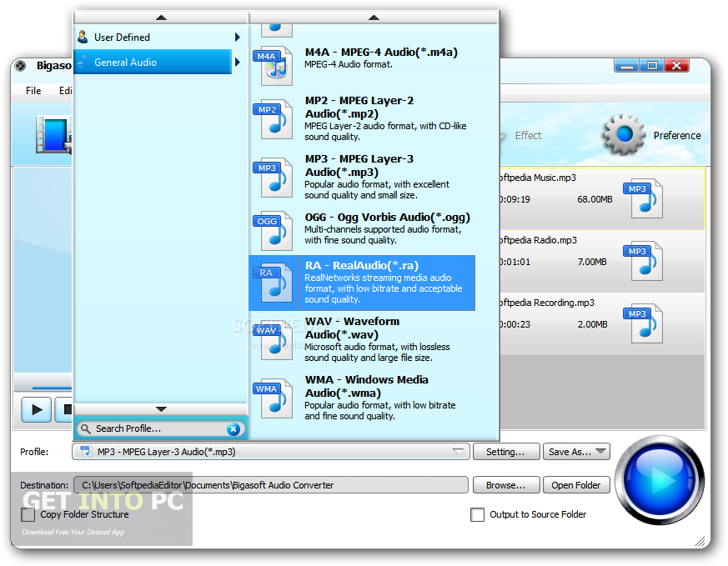
Task: Click MP3 - MPEG Layer-3 Audio list title
Action: pyautogui.click(x=359, y=166)
